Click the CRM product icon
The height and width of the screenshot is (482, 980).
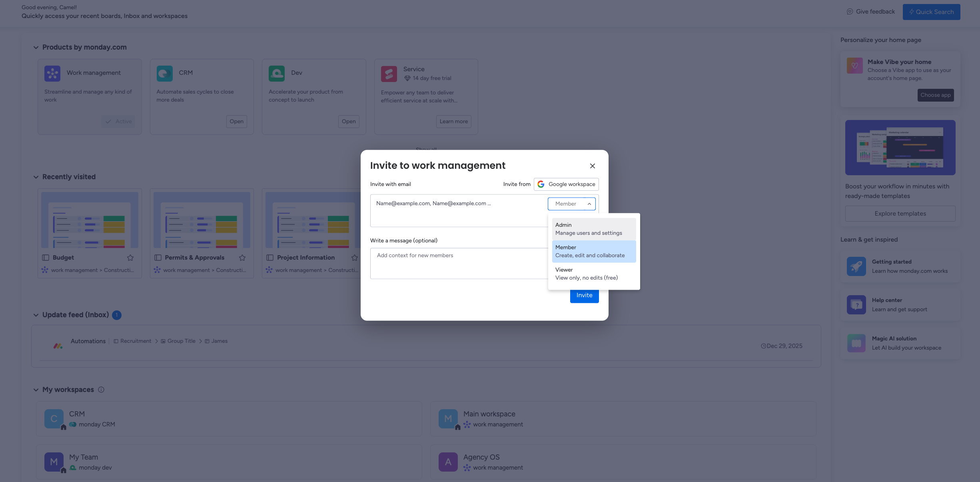(x=164, y=73)
